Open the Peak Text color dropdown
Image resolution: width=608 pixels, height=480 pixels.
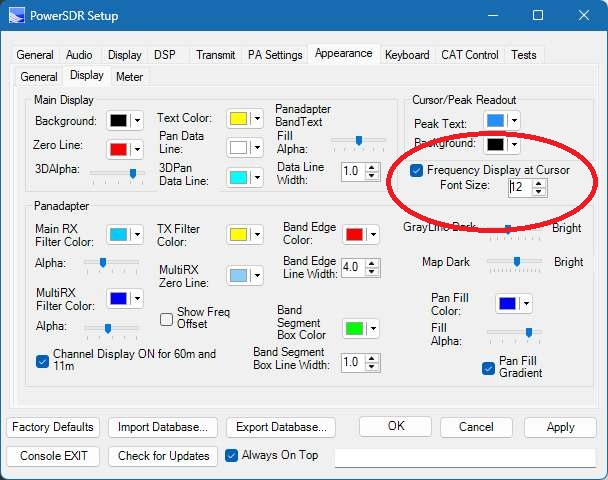point(514,121)
